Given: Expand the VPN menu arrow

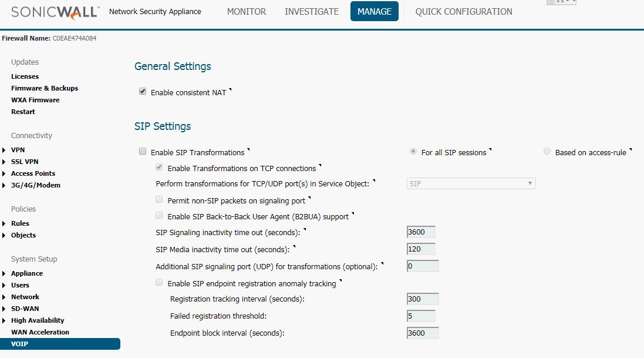Looking at the screenshot, I should [x=4, y=150].
